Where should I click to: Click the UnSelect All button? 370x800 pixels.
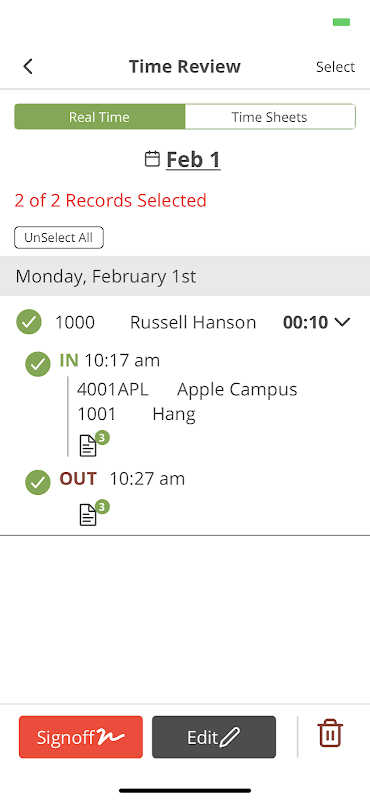(x=59, y=238)
